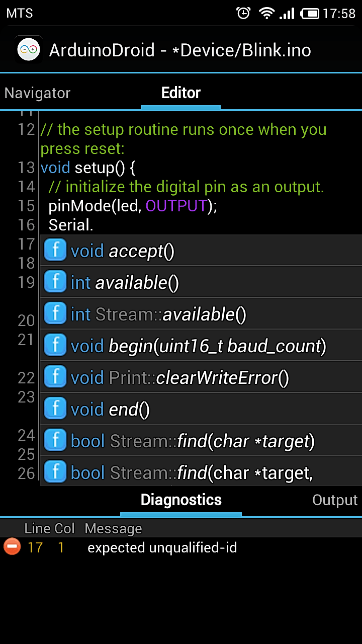
Task: Tap the battery indicator in status bar
Action: [x=311, y=13]
